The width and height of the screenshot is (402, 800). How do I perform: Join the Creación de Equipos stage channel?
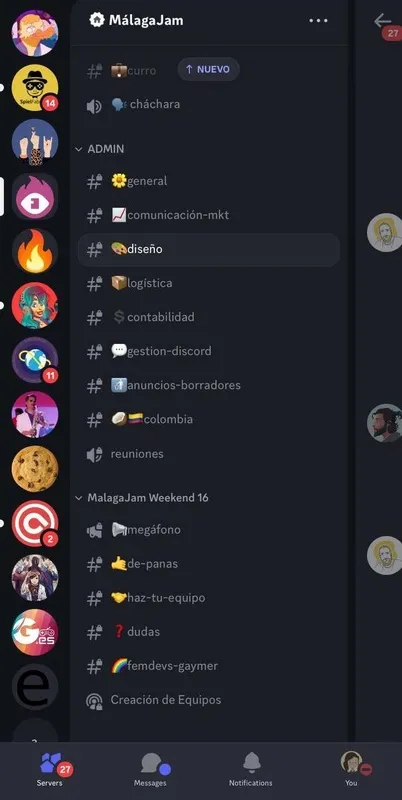click(209, 700)
